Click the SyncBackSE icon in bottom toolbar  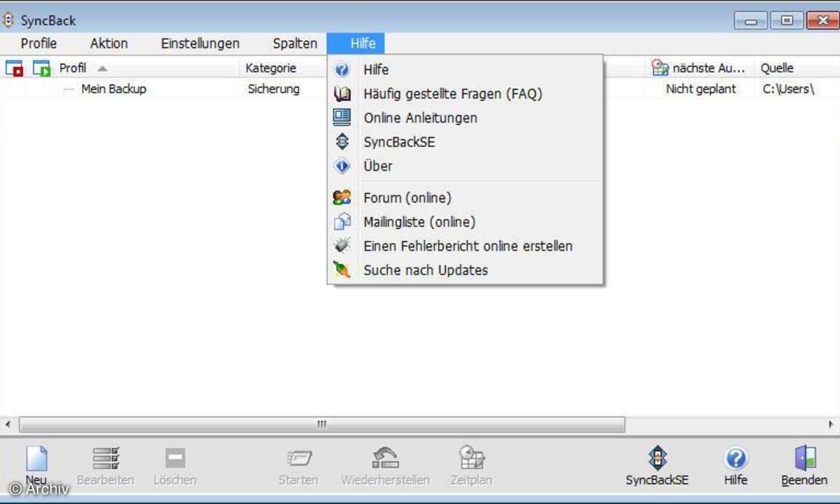click(x=657, y=459)
